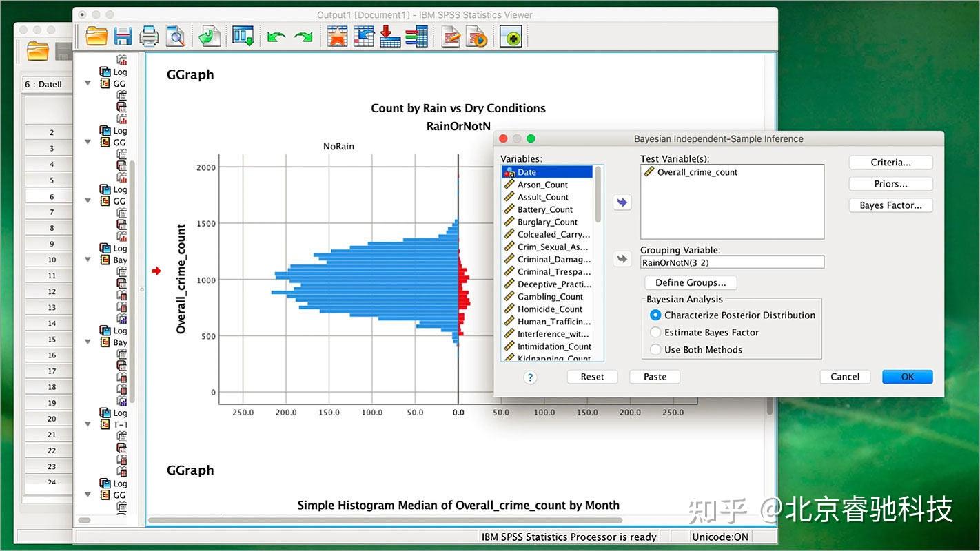Image resolution: width=980 pixels, height=551 pixels.
Task: Print the output using the Print icon
Action: (149, 37)
